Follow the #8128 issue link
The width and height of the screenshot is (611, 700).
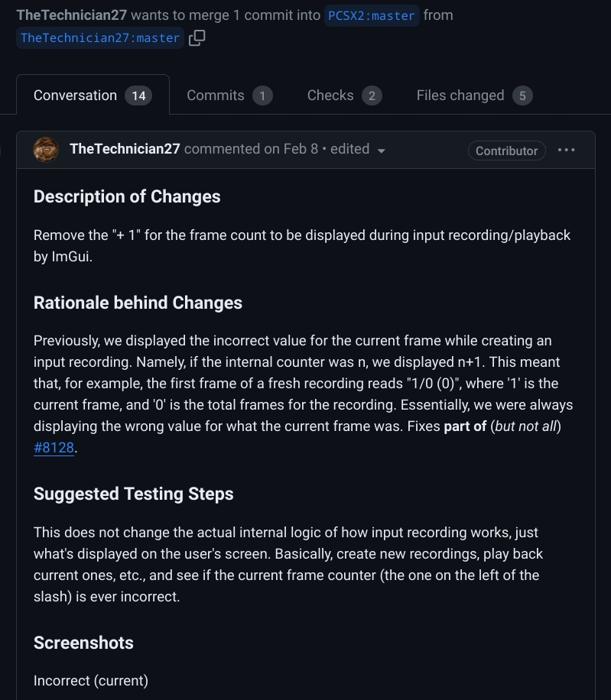54,447
